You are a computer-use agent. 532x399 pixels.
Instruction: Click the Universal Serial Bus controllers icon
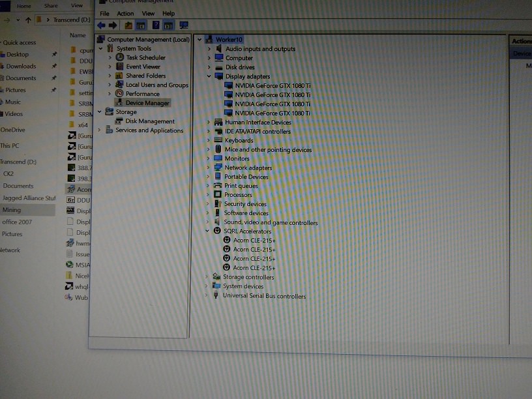click(x=216, y=295)
